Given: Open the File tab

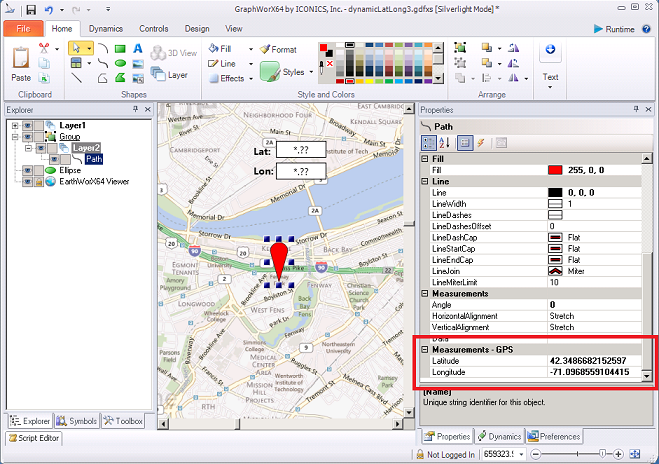Looking at the screenshot, I should 24,29.
